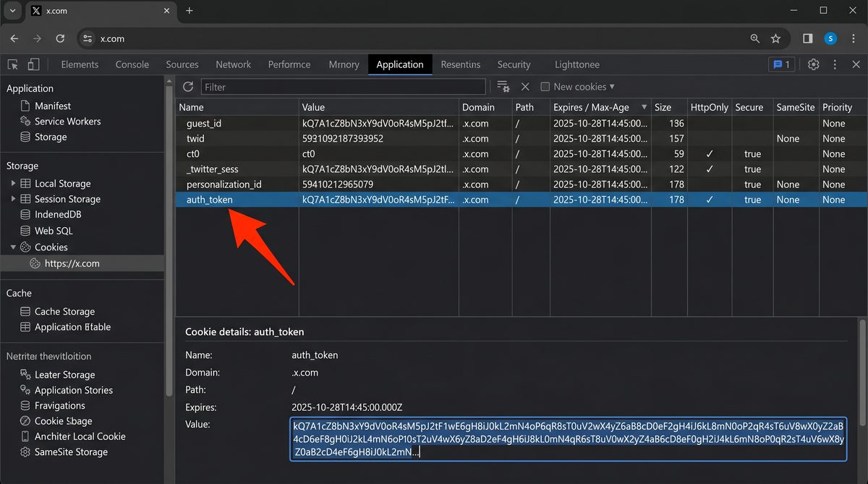Viewport: 868px width, 484px height.
Task: Clear all cookies with the X icon
Action: pos(525,87)
